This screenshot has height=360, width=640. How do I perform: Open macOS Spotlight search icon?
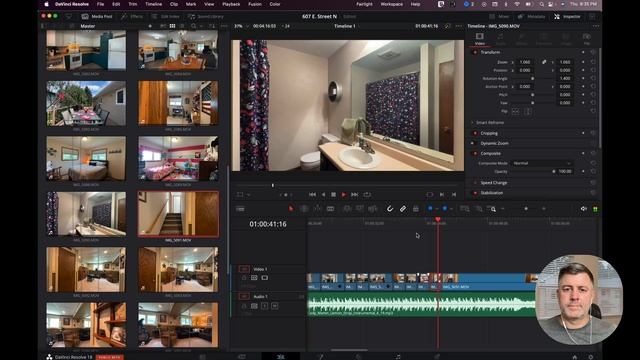click(541, 4)
